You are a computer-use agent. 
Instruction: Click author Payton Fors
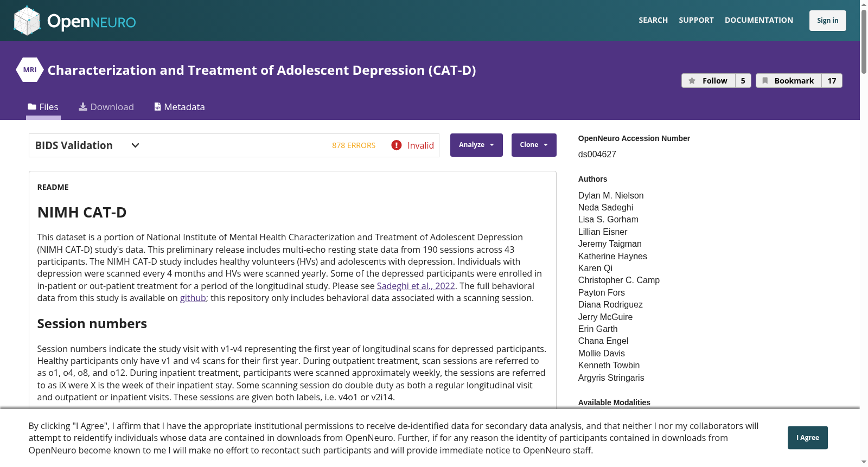tap(602, 292)
